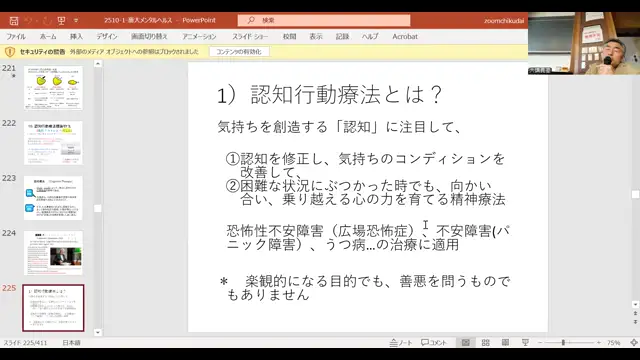Switch to the 画面切り替え ribbon tab
This screenshot has width=640, height=360.
click(149, 36)
